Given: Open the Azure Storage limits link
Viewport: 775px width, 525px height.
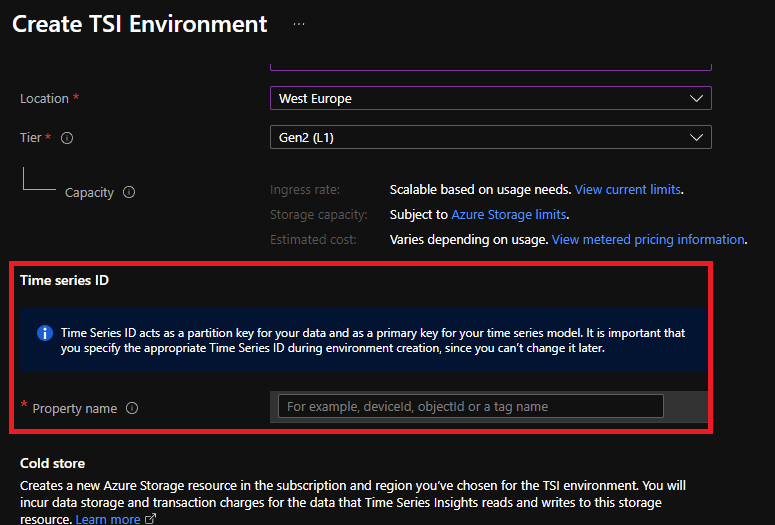Looking at the screenshot, I should point(509,215).
